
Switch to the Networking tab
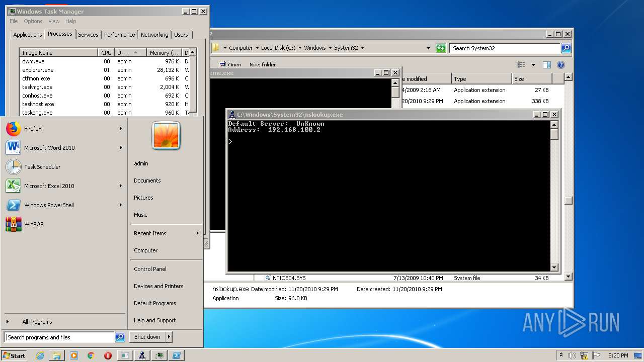pyautogui.click(x=154, y=35)
